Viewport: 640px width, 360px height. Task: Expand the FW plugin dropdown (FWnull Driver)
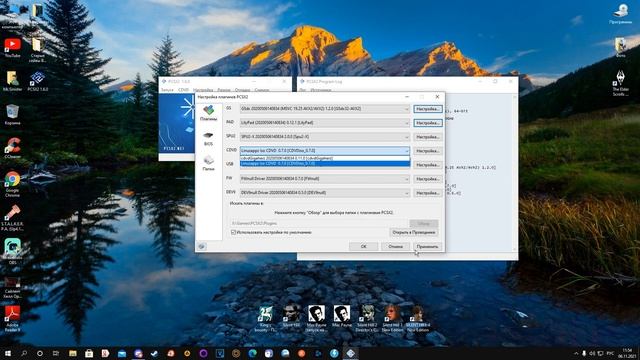324,179
